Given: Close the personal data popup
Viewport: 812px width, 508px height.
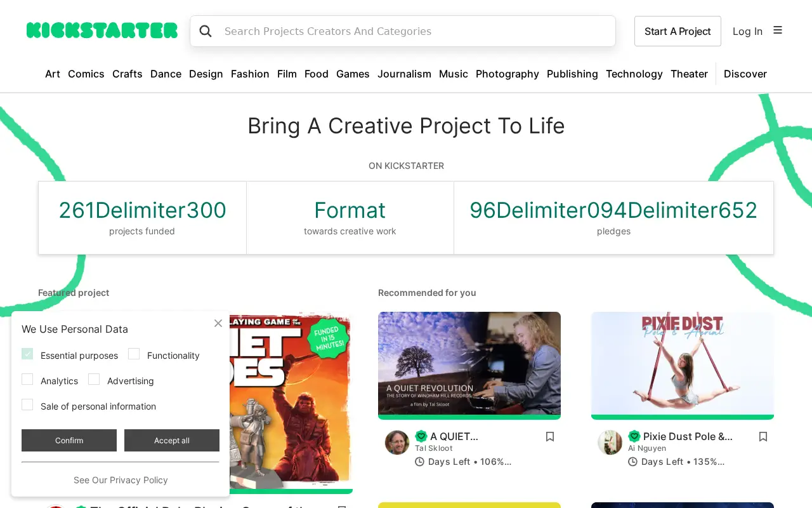Looking at the screenshot, I should [x=218, y=323].
